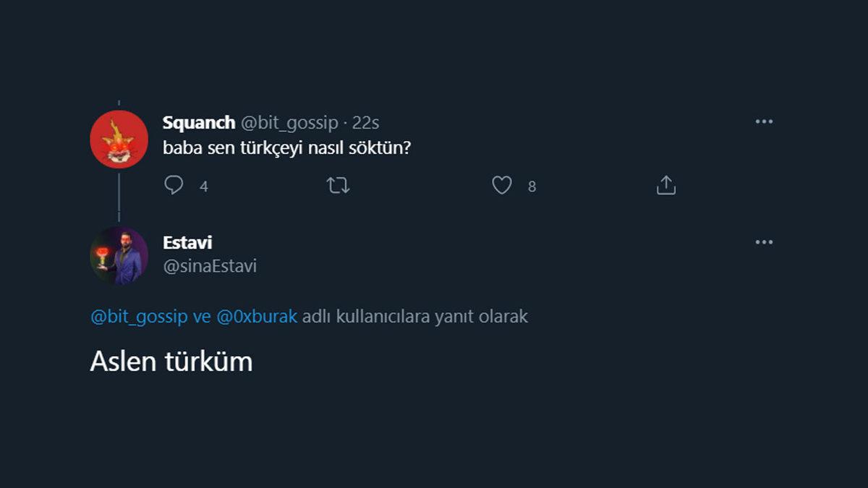Select the tweet text 'Aslen türküm'
The width and height of the screenshot is (868, 488).
coord(171,361)
